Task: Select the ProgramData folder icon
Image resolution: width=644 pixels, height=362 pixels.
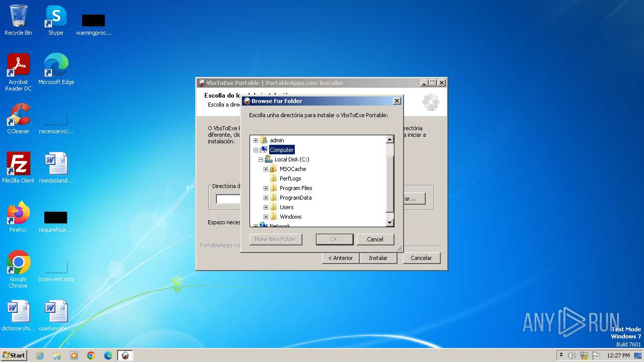Action: (x=273, y=198)
